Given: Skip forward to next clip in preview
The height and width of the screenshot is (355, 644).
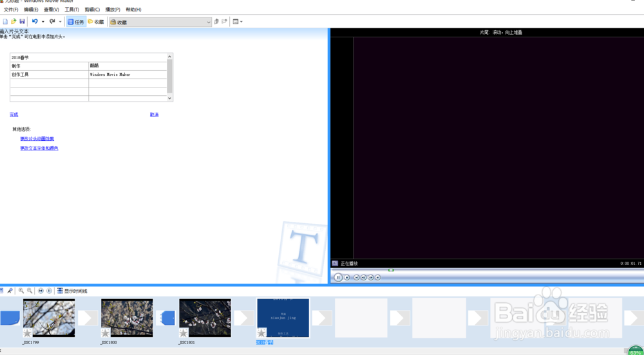Looking at the screenshot, I should [x=377, y=278].
